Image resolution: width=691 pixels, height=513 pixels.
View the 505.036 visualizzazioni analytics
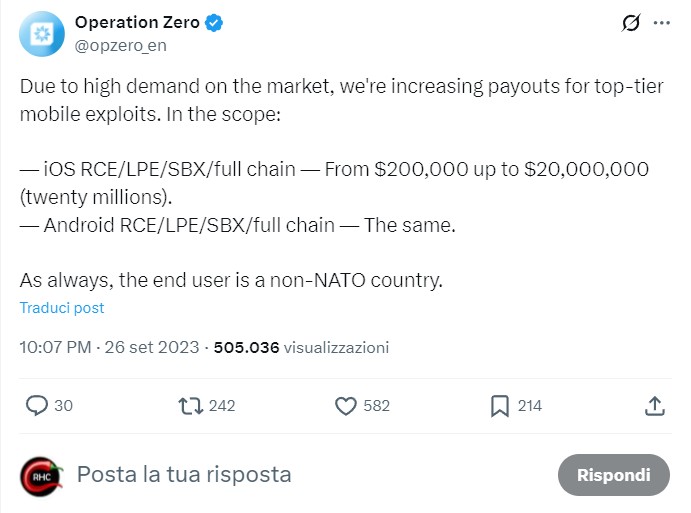(301, 348)
